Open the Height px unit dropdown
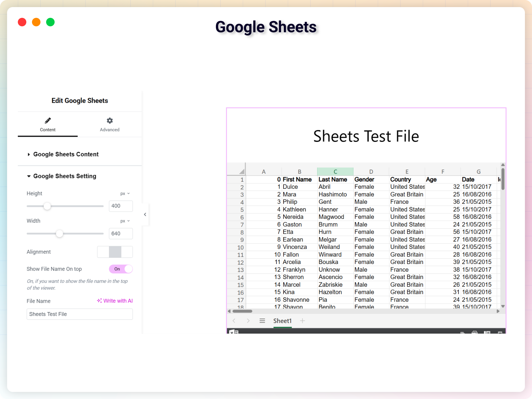Screen dimensions: 532x399 (125, 194)
